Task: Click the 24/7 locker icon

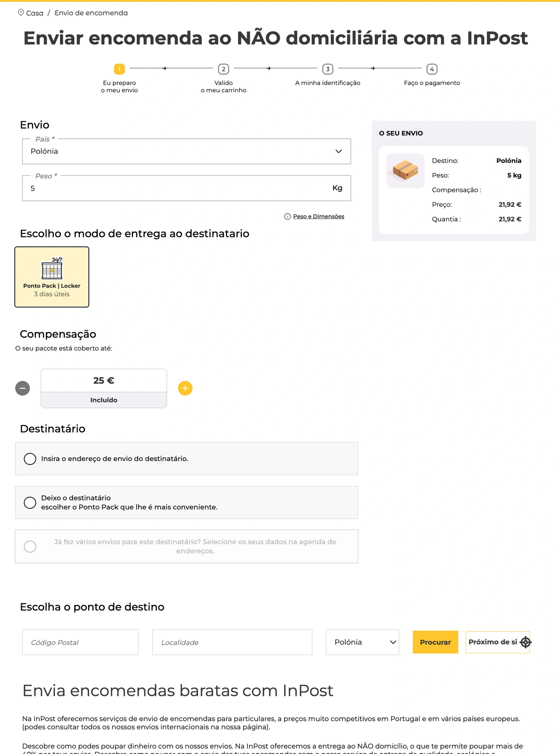Action: (52, 268)
